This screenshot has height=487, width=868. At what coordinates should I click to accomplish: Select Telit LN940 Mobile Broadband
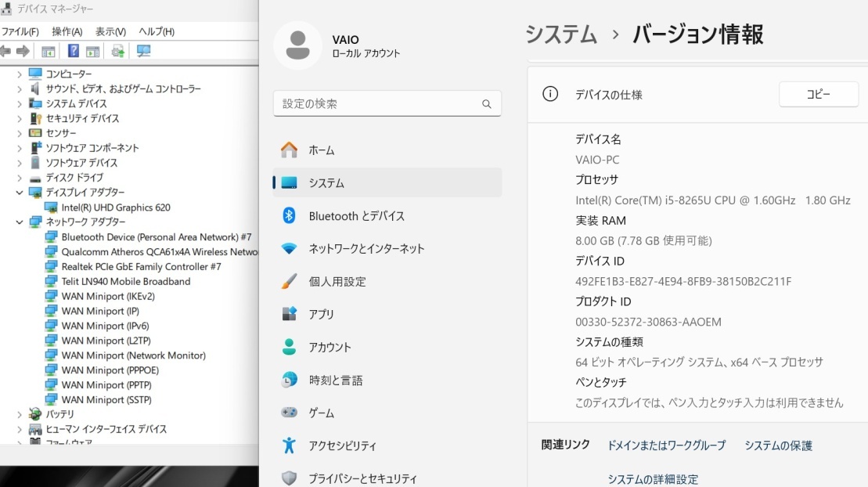click(126, 281)
